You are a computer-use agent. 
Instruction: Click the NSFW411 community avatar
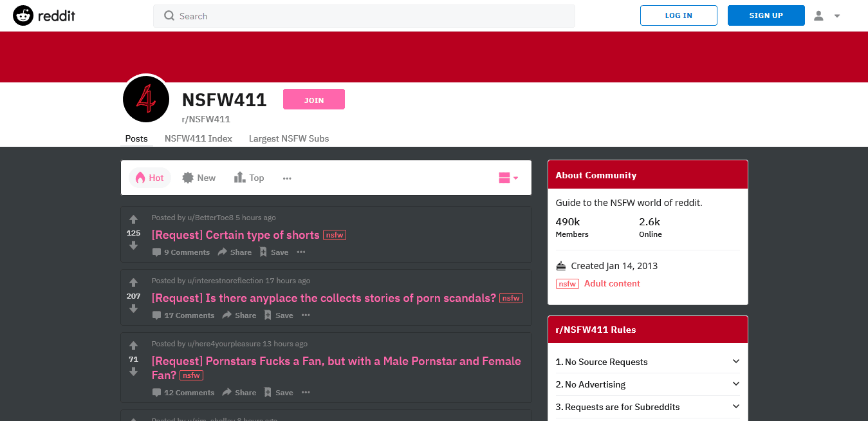[x=146, y=99]
